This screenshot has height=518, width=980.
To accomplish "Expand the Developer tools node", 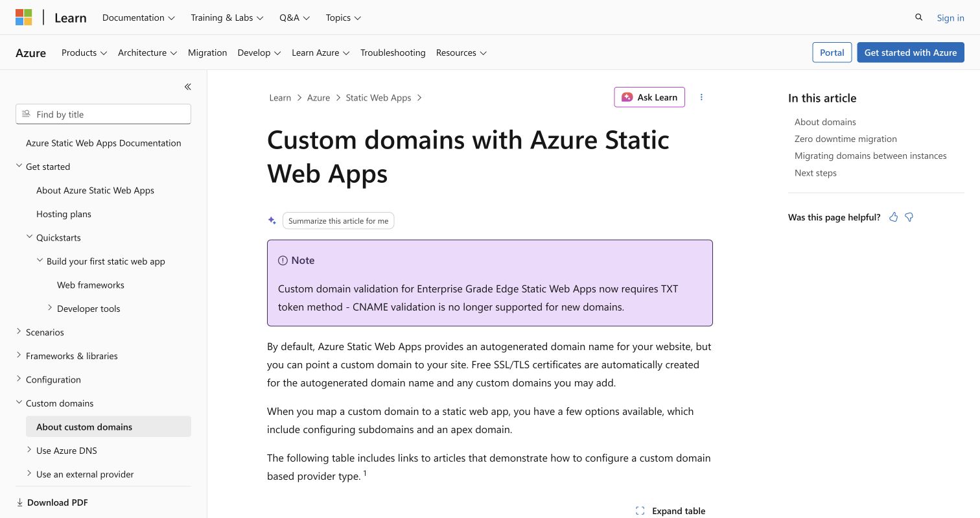I will (x=50, y=308).
